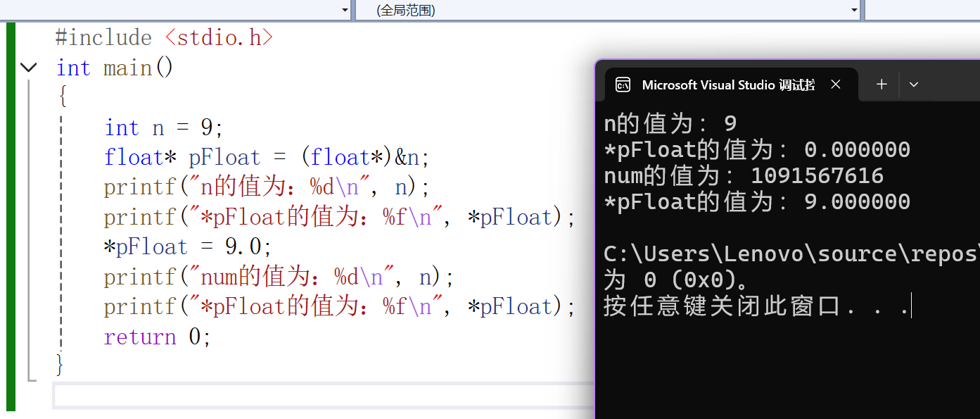Click the closing brace of main function
The width and height of the screenshot is (980, 419).
(60, 365)
